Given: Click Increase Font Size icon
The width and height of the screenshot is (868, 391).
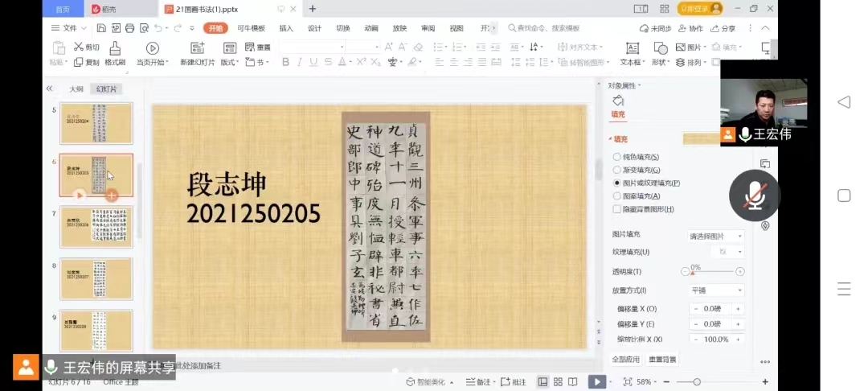Looking at the screenshot, I should pos(389,47).
